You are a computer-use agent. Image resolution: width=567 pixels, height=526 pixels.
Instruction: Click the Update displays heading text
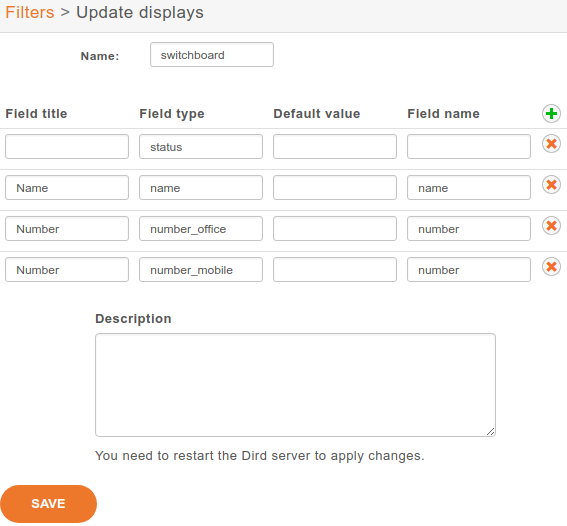point(140,13)
